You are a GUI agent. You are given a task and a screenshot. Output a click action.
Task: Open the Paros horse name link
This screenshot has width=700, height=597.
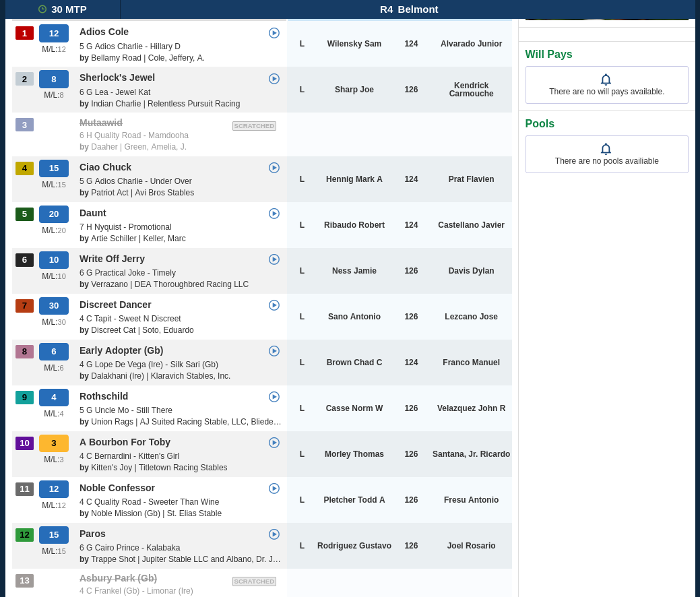[x=92, y=534]
